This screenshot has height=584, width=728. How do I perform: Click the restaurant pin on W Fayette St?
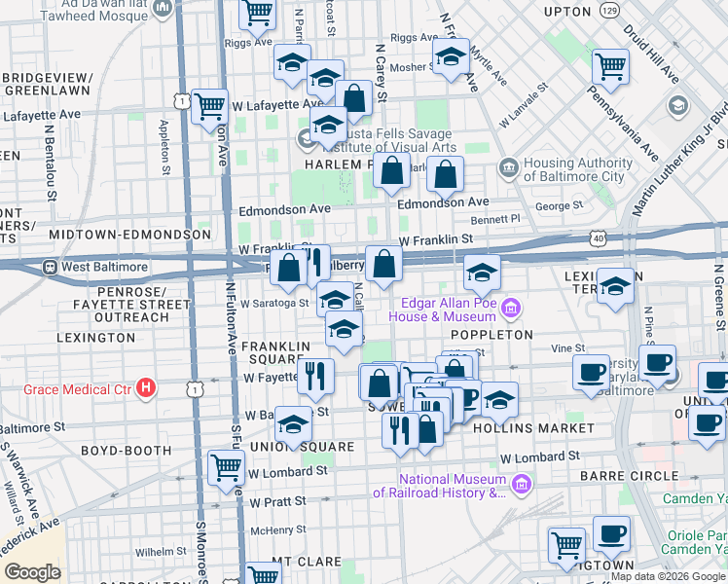[x=315, y=380]
